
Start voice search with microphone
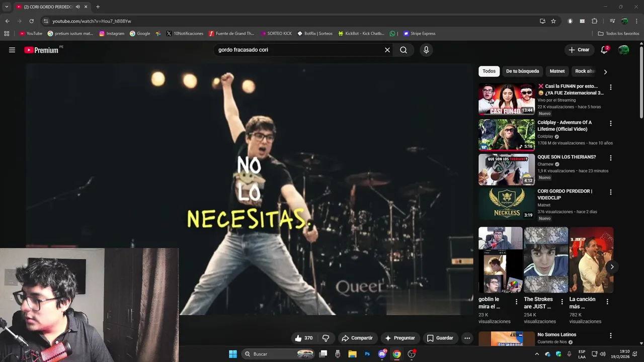point(426,50)
